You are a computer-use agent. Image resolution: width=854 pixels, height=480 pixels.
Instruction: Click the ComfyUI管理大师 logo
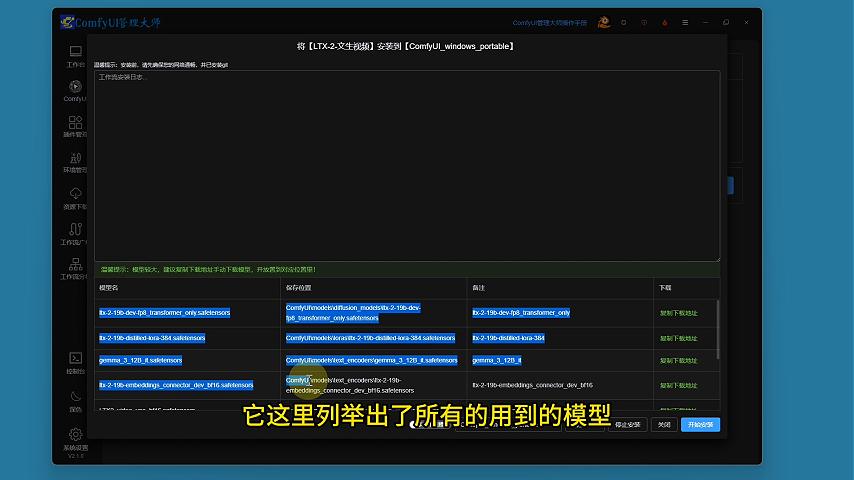click(111, 22)
